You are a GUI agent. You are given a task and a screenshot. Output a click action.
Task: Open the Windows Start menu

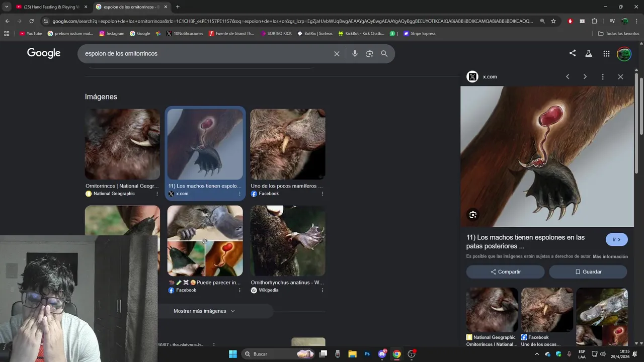[x=233, y=354]
